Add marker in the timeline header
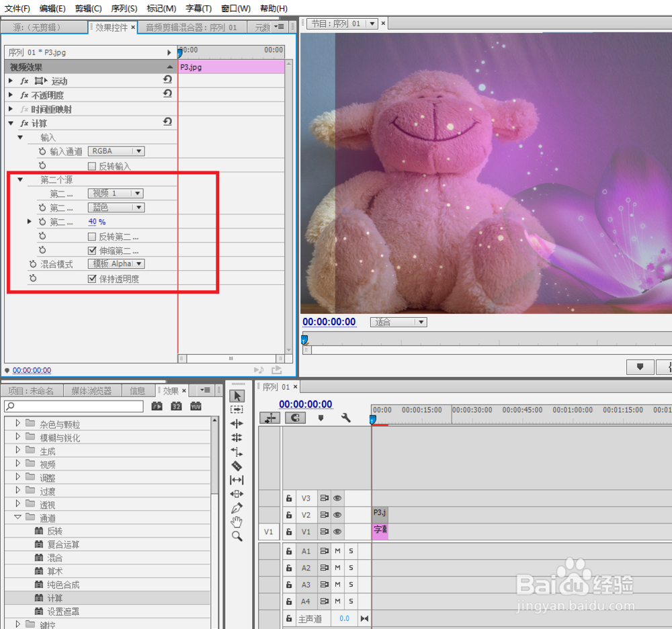 pyautogui.click(x=321, y=418)
